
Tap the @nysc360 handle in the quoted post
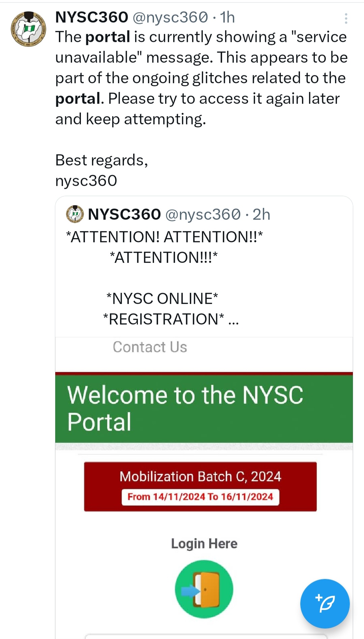click(x=203, y=215)
